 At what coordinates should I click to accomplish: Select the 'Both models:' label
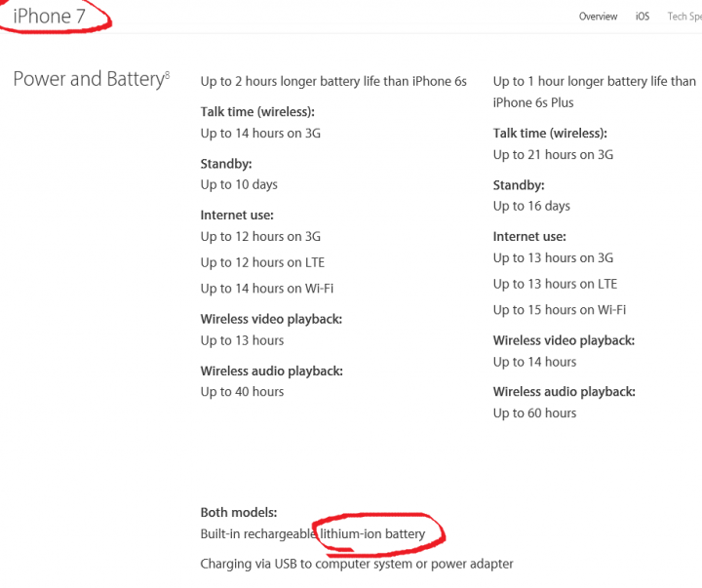tap(239, 512)
